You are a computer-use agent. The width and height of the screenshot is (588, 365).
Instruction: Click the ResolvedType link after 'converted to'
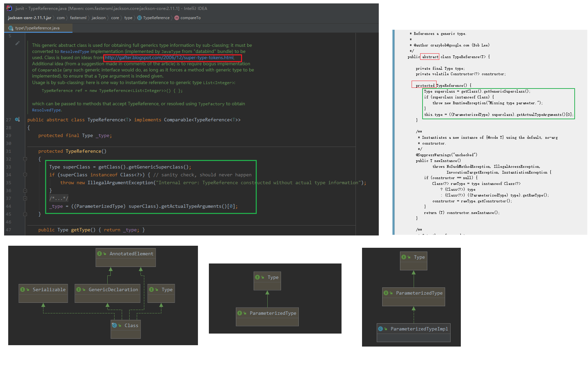tap(75, 52)
